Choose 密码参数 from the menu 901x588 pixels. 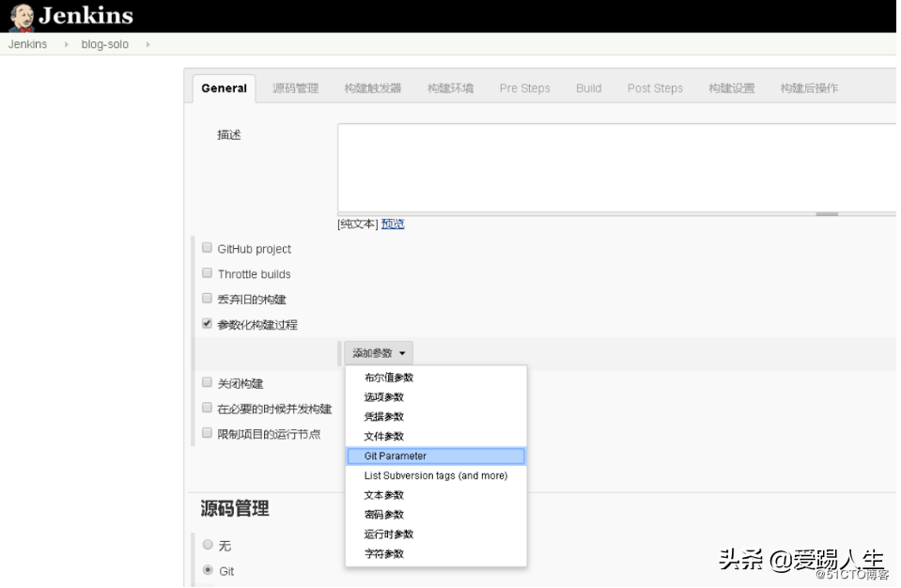pyautogui.click(x=436, y=515)
